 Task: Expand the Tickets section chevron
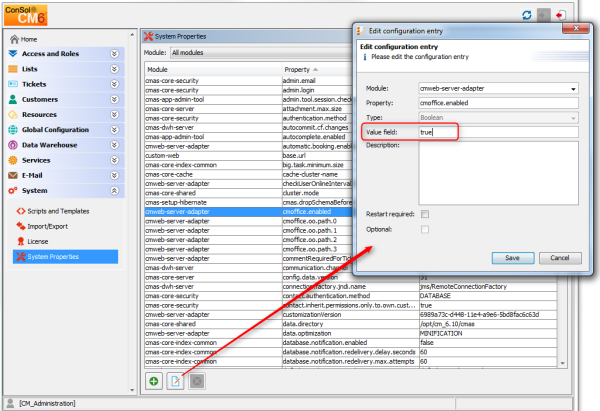coord(114,84)
